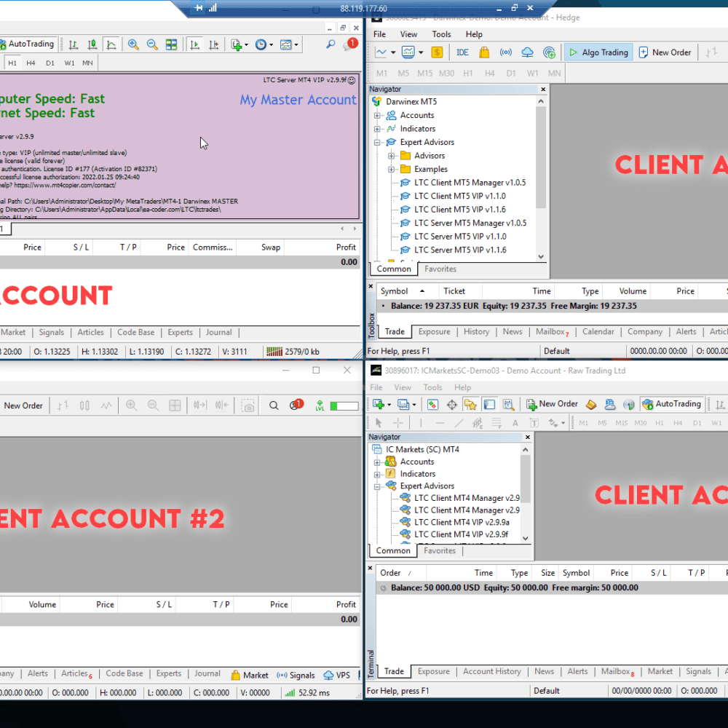Click the dollar trading icon in Darwinex MT5
The width and height of the screenshot is (728, 728).
tap(437, 52)
